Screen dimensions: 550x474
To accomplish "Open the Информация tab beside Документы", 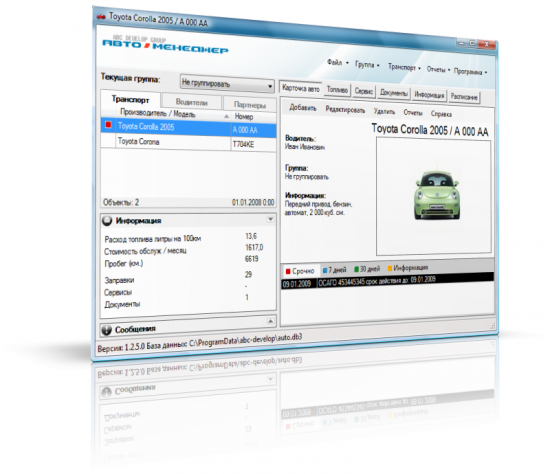I will click(x=429, y=95).
